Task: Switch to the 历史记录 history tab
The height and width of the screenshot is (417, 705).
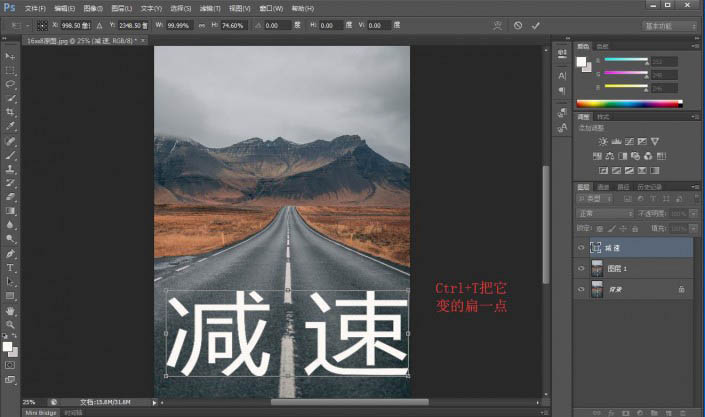Action: point(649,187)
